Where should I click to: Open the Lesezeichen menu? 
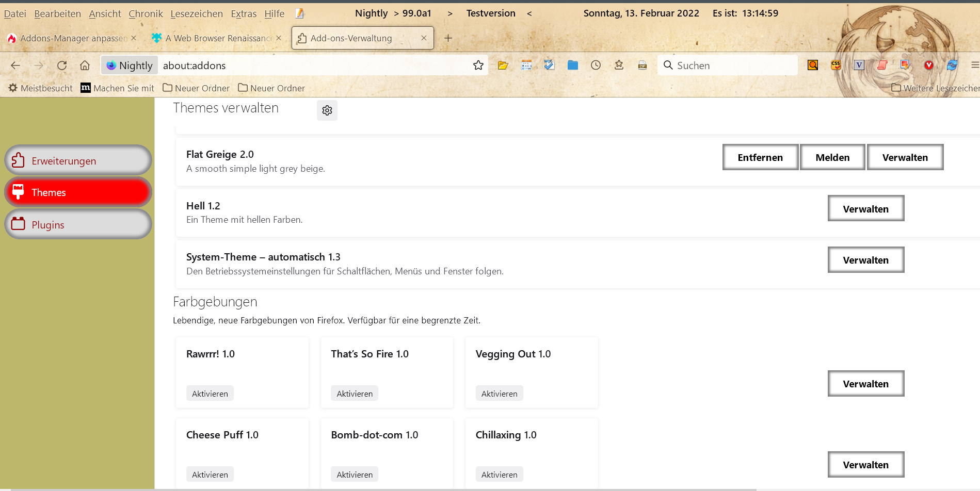(197, 13)
